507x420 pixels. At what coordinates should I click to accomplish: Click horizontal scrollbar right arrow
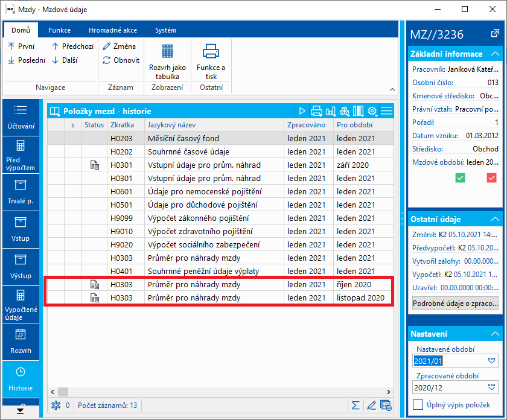389,392
